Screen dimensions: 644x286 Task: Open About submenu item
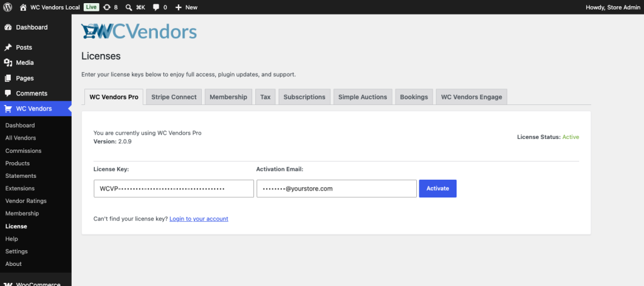point(14,264)
